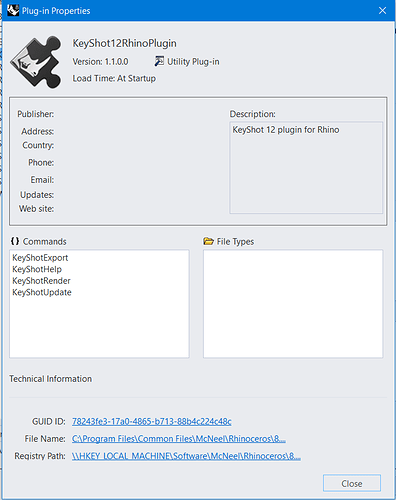Click the Technical Information heading
Image resolution: width=396 pixels, height=500 pixels.
(50, 379)
